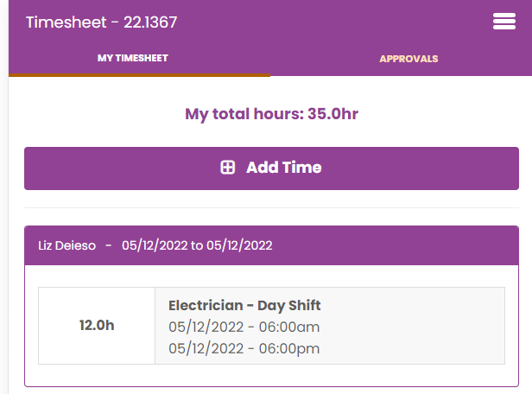Select the My total hours 35.0hr text
This screenshot has height=394, width=532.
pos(271,114)
